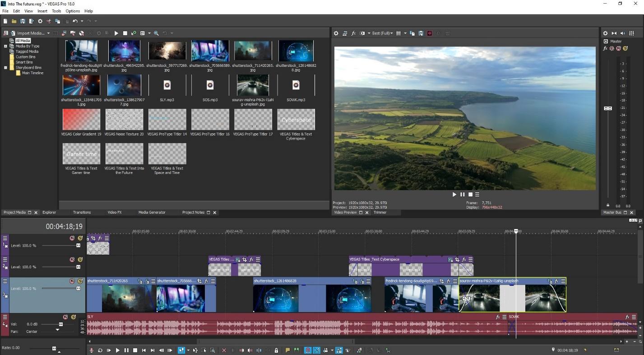Open project properties gear in the main toolbar
644x355 pixels.
[40, 21]
